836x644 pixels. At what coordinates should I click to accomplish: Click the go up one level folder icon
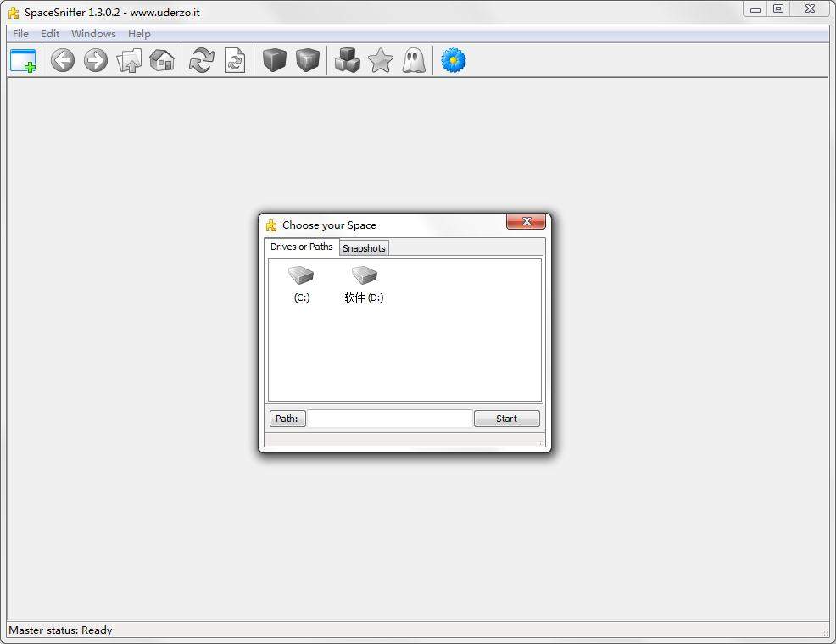point(129,61)
